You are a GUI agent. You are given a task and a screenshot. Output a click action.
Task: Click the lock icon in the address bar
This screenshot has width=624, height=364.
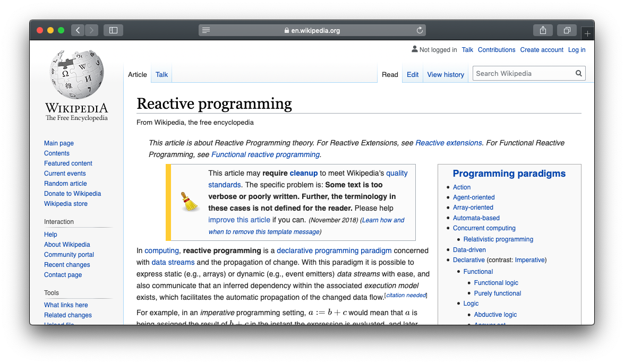(287, 30)
